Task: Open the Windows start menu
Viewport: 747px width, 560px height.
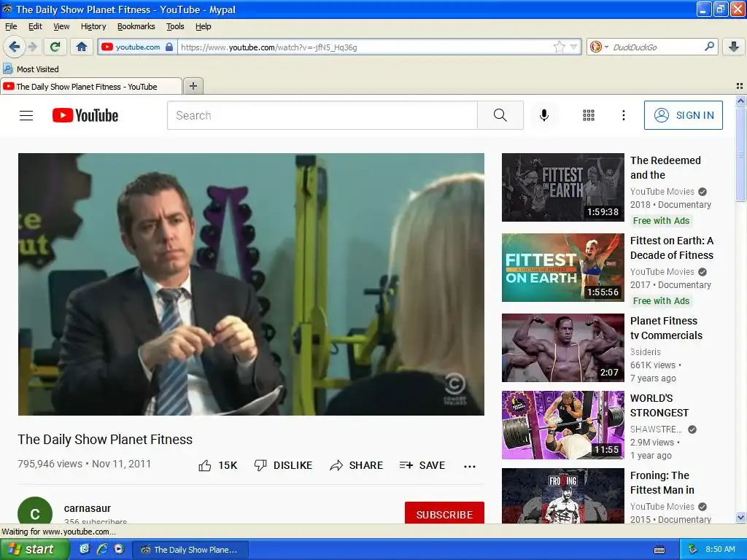Action: click(x=34, y=549)
